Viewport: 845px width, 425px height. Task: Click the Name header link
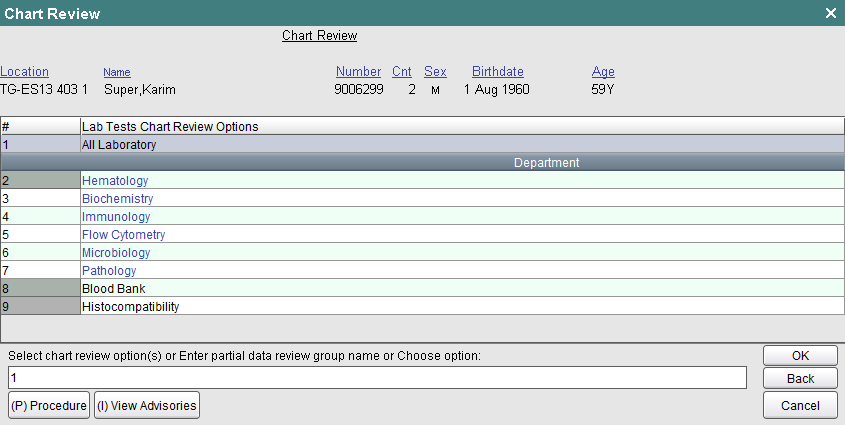click(117, 72)
